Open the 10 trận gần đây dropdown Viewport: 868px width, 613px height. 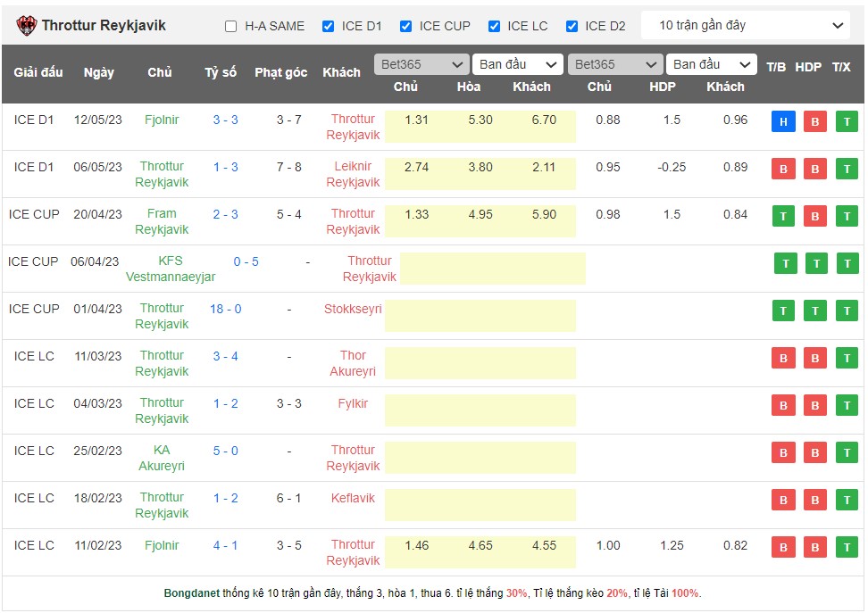748,25
